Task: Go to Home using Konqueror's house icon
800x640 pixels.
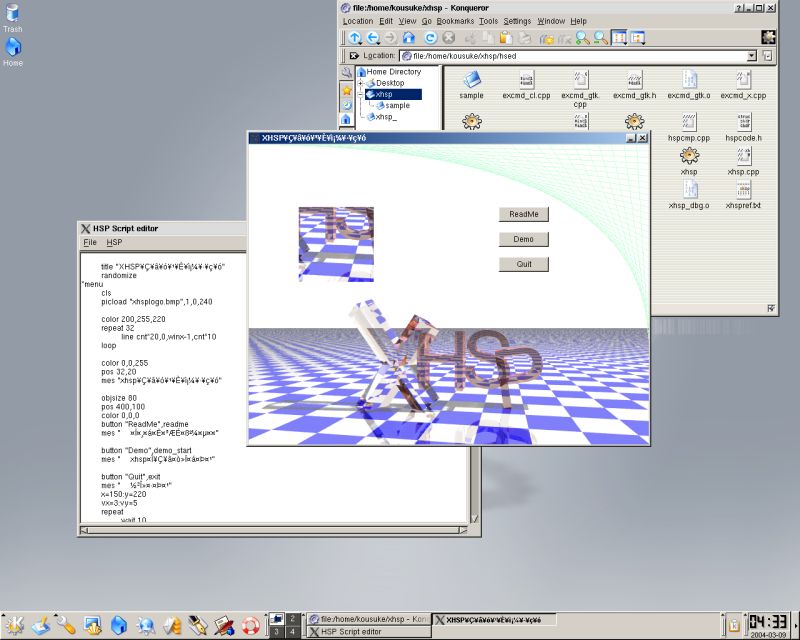Action: point(409,37)
